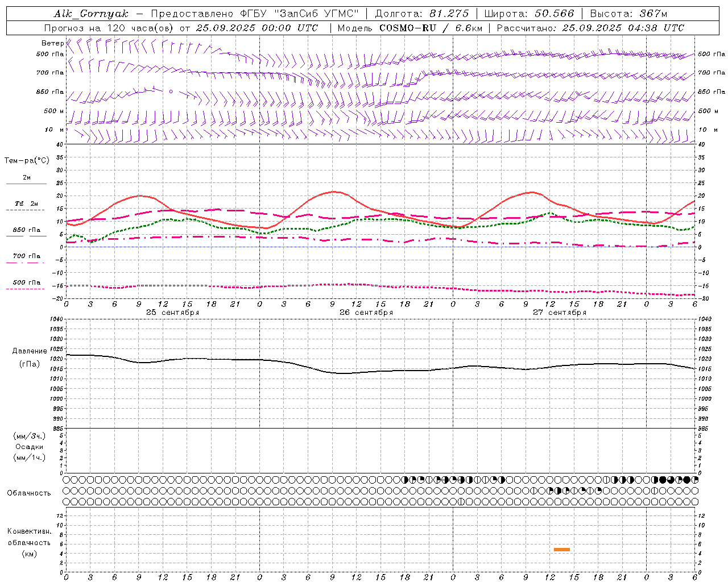Click the '25 сентября' date label
The image size is (728, 582).
[172, 313]
